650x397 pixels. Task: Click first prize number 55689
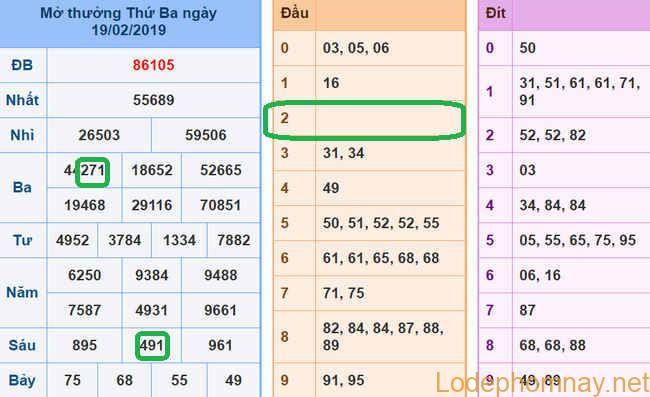(153, 100)
